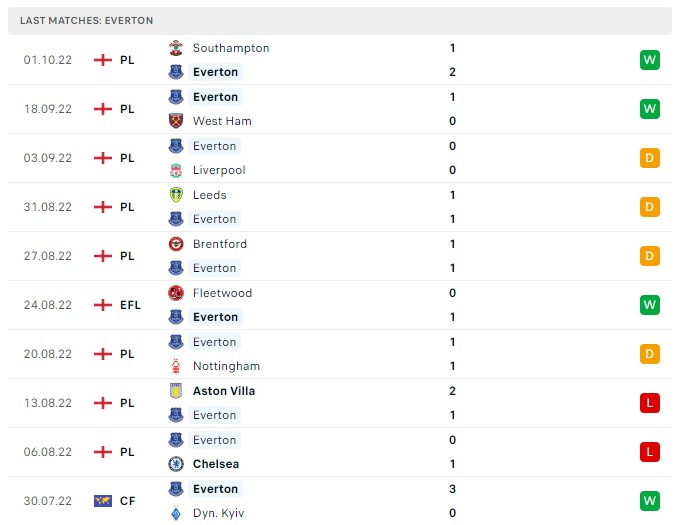Select the Fleetwood team name
Screen dimensions: 681x525
[x=222, y=293]
